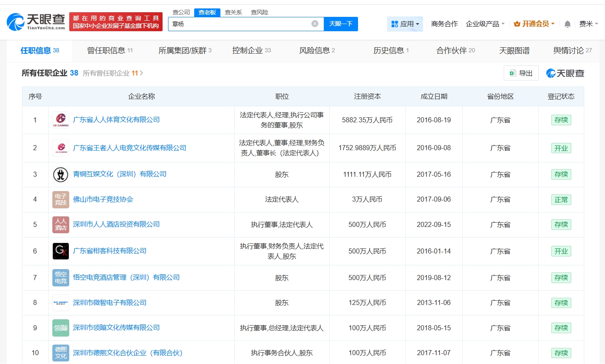This screenshot has width=605, height=364.
Task: Open the 控制企业 33 tab
Action: coord(251,51)
